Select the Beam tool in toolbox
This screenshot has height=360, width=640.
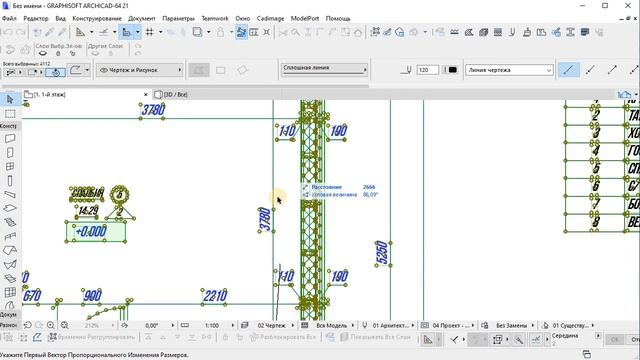point(10,195)
